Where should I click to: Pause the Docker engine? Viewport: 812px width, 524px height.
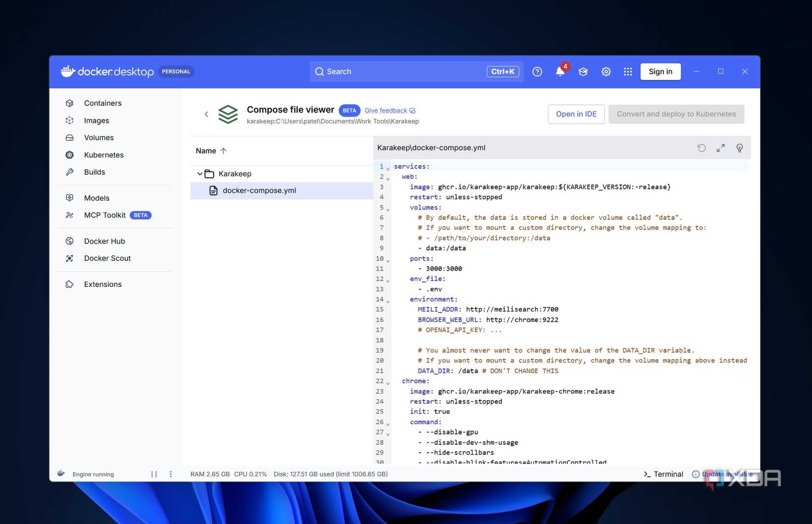(x=154, y=474)
